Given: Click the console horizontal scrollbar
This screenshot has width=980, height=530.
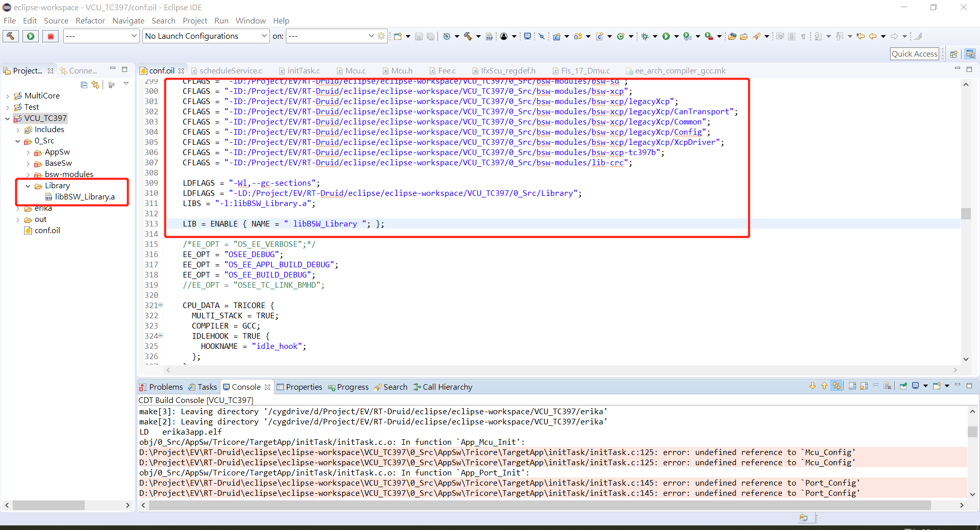Looking at the screenshot, I should 540,505.
